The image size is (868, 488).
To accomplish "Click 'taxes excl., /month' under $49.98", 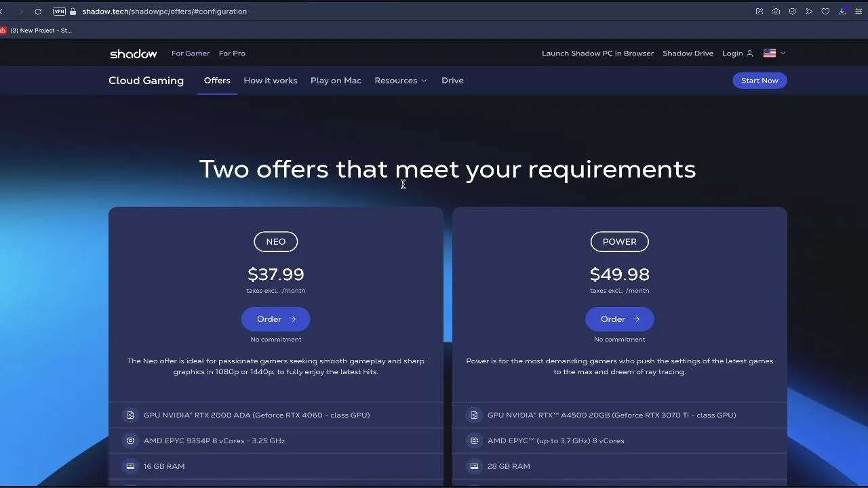I will pyautogui.click(x=619, y=291).
